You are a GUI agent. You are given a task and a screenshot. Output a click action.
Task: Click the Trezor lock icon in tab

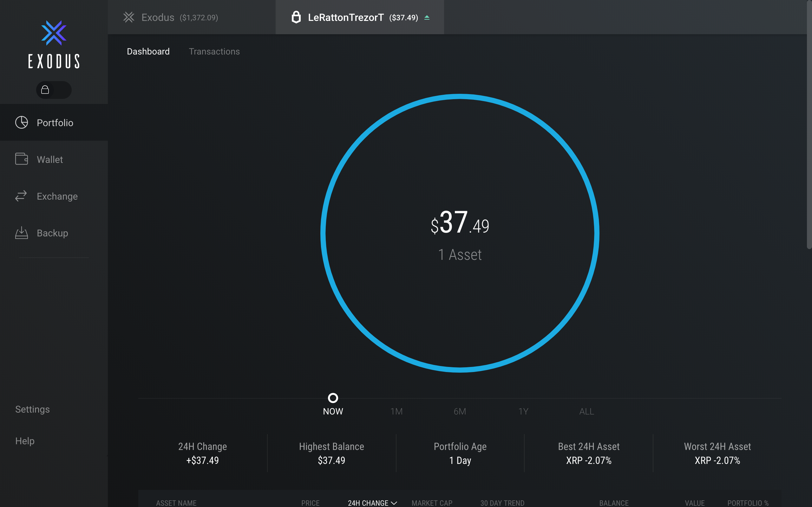click(296, 17)
